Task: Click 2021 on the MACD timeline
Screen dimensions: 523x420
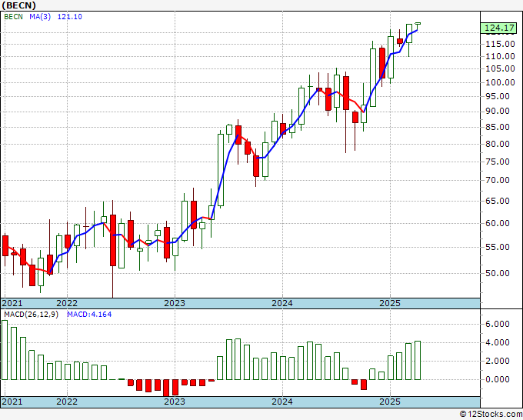Action: click(12, 402)
